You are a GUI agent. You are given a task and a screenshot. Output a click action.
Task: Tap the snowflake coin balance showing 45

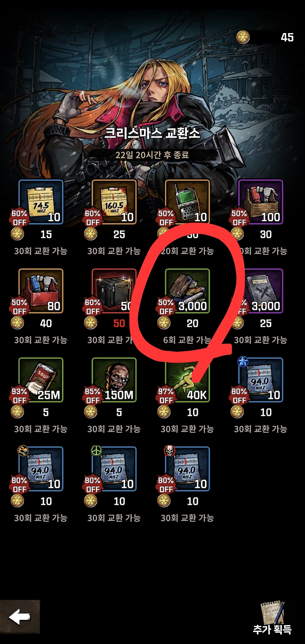point(265,37)
